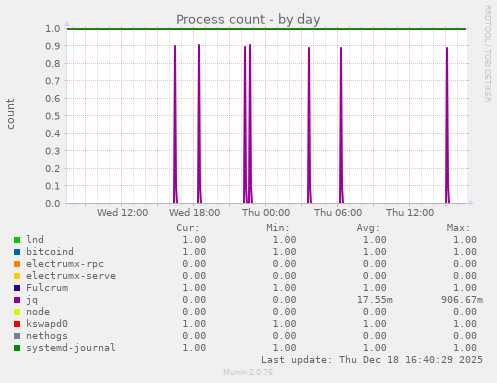This screenshot has height=383, width=497.
Task: Click the nethogs Cur value 0.00
Action: pos(194,336)
